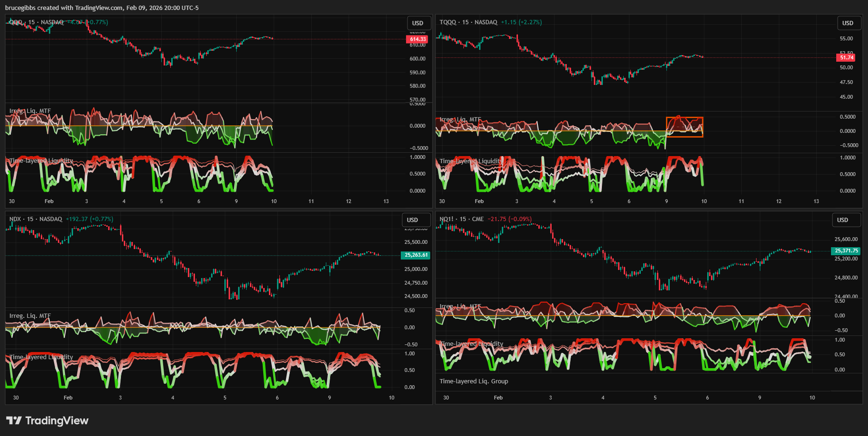Click the TradingView logo icon
This screenshot has width=868, height=436.
point(14,420)
